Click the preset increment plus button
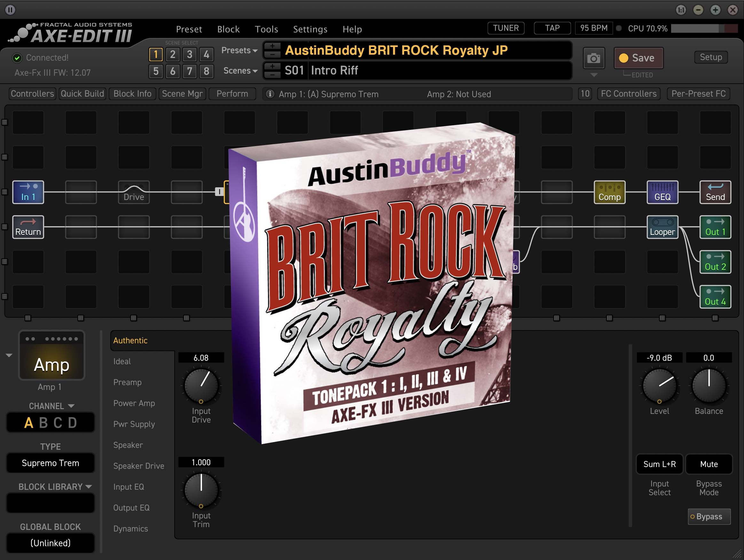The image size is (744, 560). pyautogui.click(x=272, y=46)
